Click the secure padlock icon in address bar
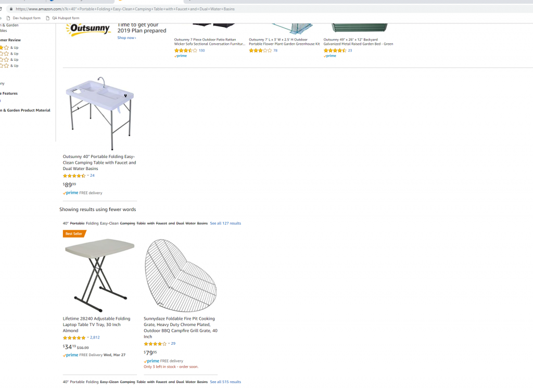Screen dimensions: 533x392 tap(11, 9)
